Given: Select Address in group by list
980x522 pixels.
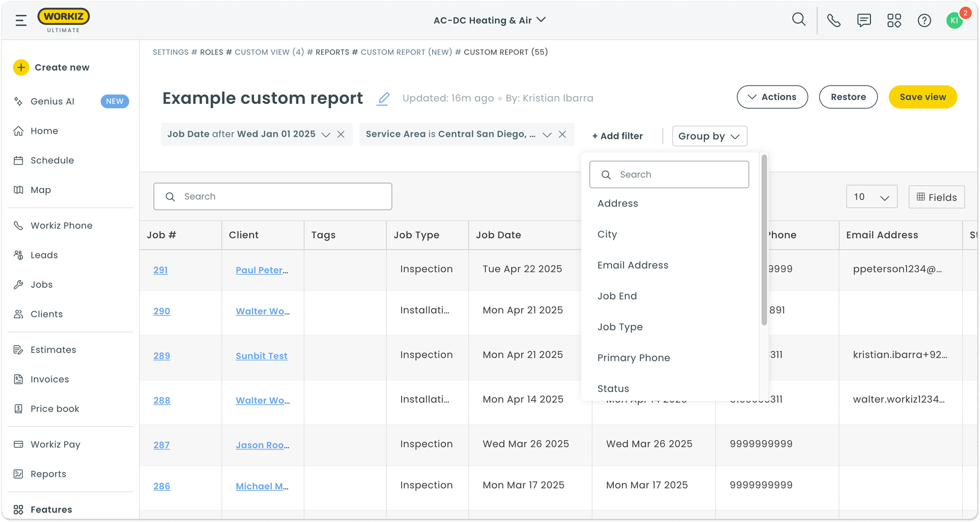Looking at the screenshot, I should tap(617, 203).
